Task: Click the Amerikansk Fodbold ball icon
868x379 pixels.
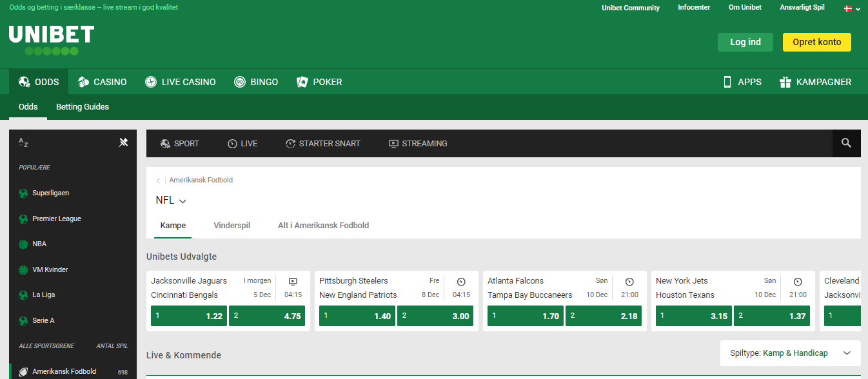Action: pyautogui.click(x=24, y=371)
